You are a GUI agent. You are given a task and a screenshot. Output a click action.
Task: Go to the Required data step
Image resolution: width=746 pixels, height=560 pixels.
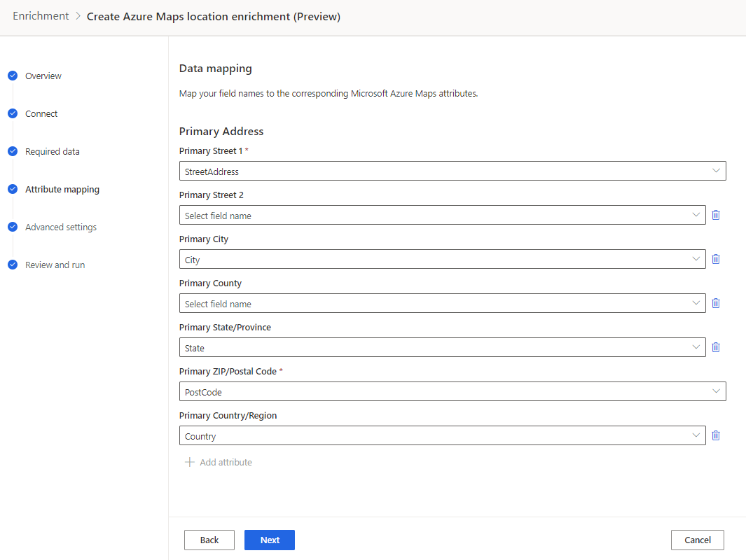click(52, 151)
